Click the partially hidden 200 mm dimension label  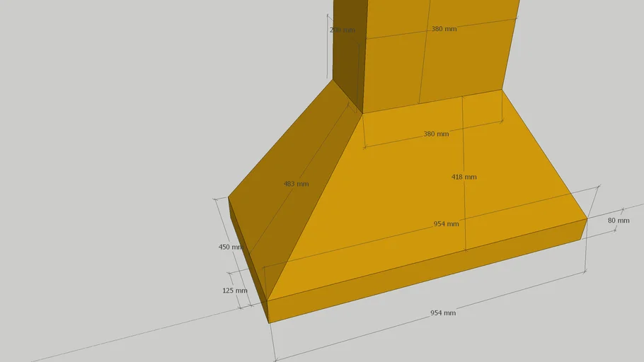pyautogui.click(x=342, y=30)
